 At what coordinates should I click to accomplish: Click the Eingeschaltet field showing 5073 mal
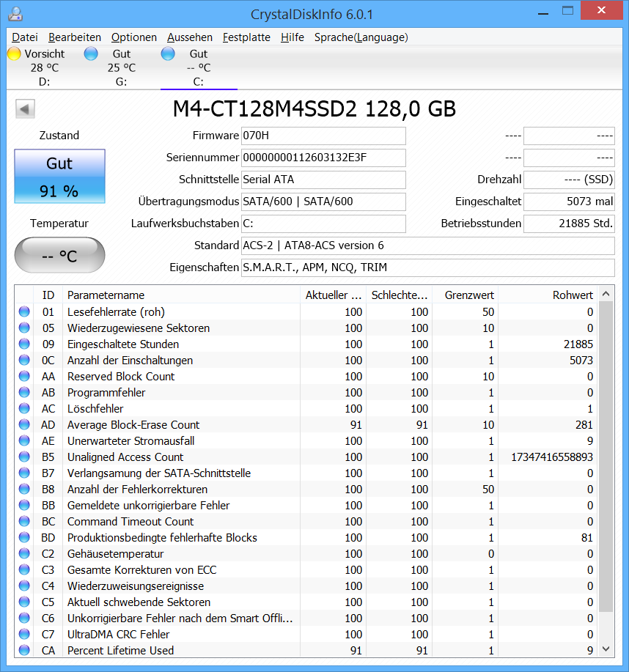pyautogui.click(x=569, y=202)
